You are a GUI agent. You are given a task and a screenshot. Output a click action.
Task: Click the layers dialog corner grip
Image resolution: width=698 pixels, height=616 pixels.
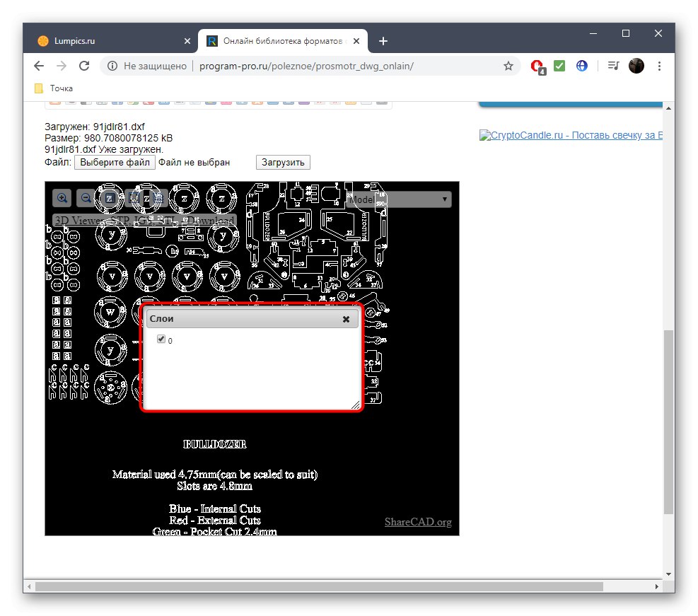pos(355,405)
